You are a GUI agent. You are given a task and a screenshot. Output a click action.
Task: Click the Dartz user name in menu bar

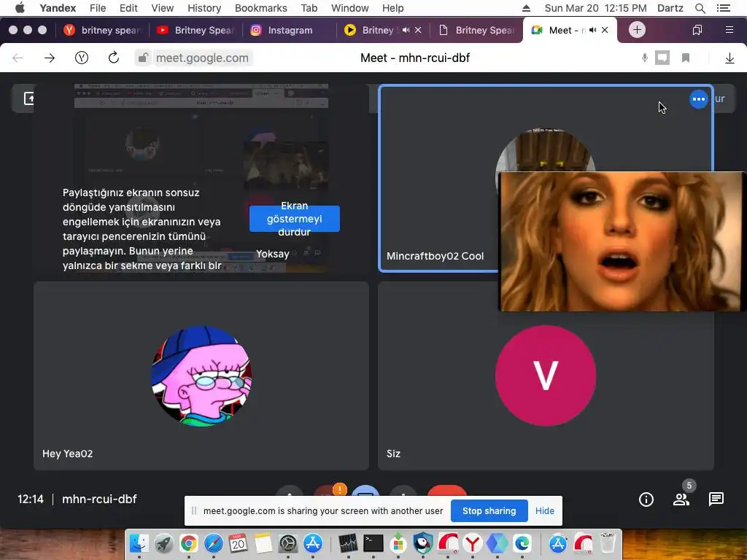pyautogui.click(x=670, y=8)
